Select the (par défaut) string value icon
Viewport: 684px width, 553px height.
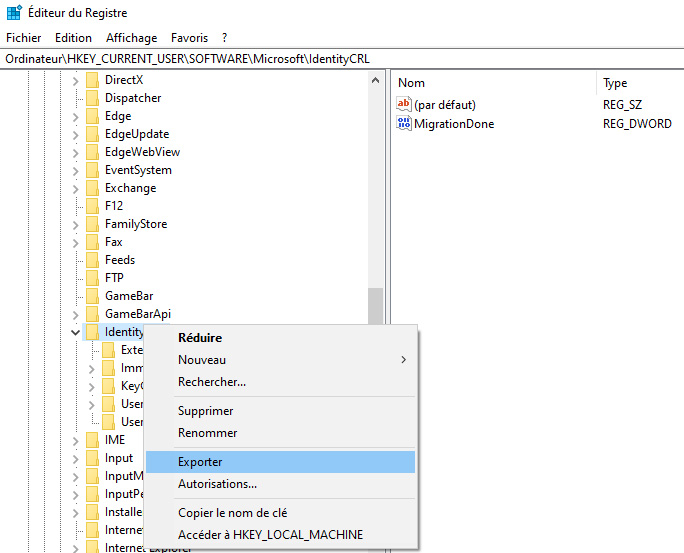pos(404,104)
